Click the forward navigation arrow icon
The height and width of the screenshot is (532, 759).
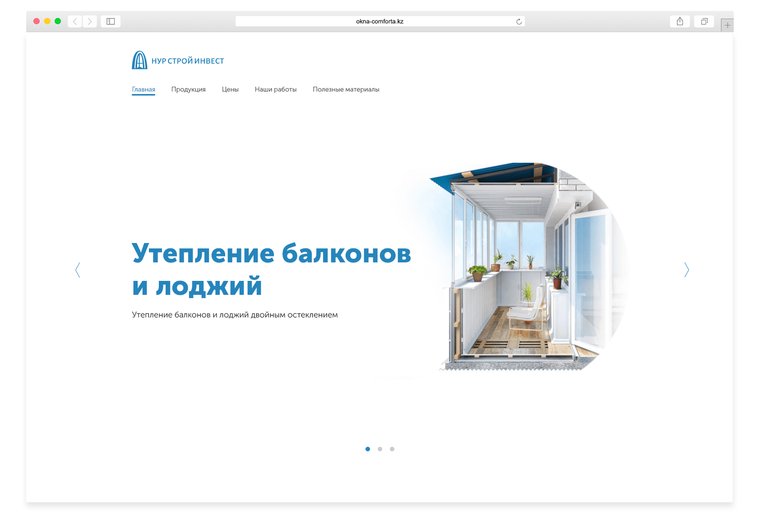(x=90, y=21)
